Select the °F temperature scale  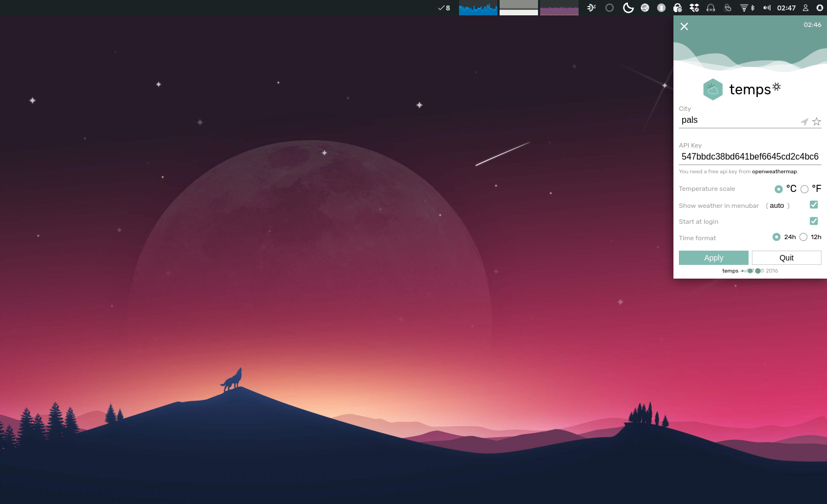pyautogui.click(x=805, y=189)
